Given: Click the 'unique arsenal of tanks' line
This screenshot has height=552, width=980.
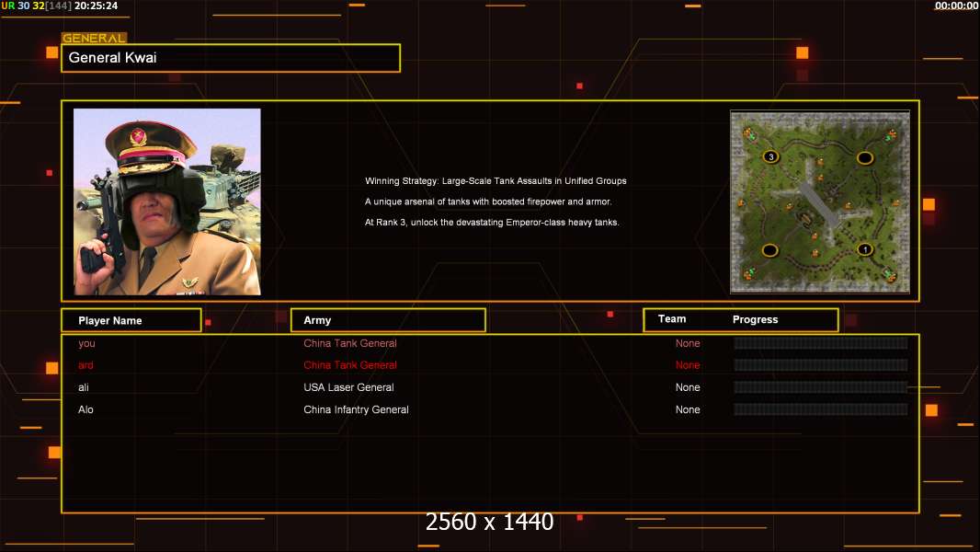Looking at the screenshot, I should [x=488, y=201].
